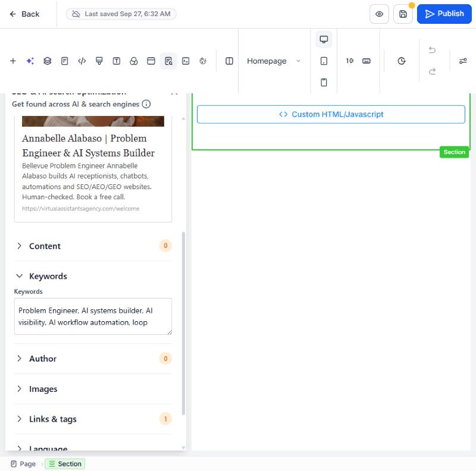This screenshot has height=471, width=476.
Task: Open version history clock icon
Action: [402, 61]
